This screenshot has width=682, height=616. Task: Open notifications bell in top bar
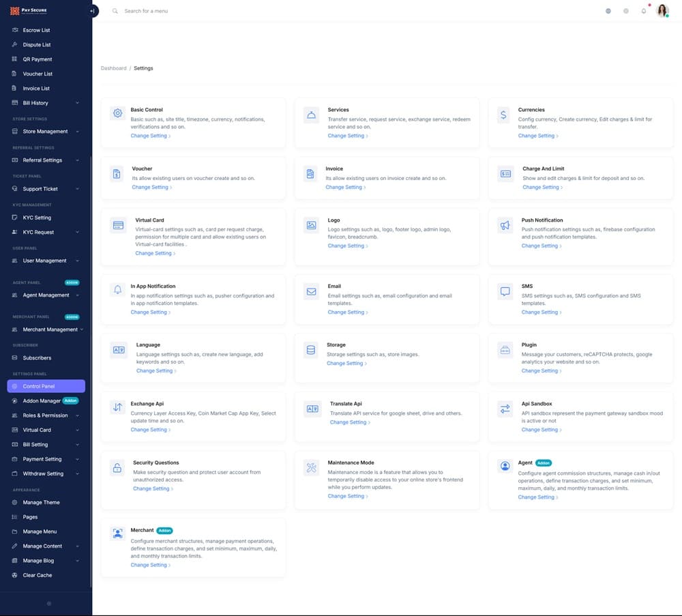tap(643, 11)
